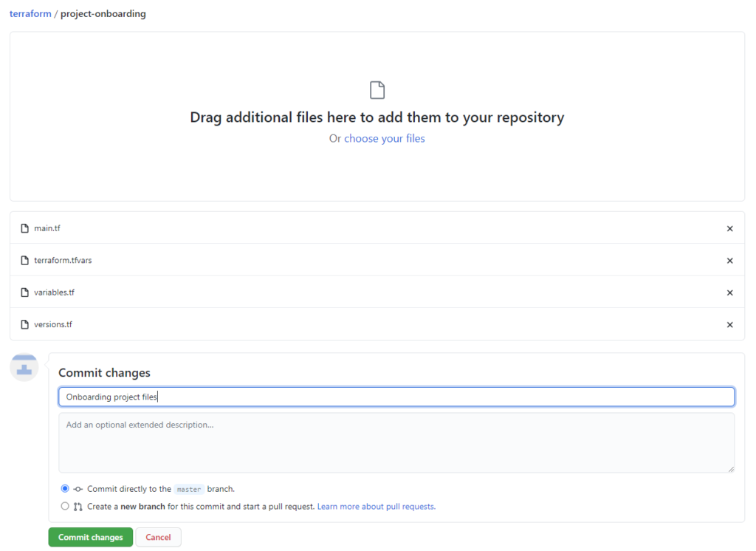The width and height of the screenshot is (756, 551).
Task: Click the pull request icon beside new branch
Action: pyautogui.click(x=78, y=507)
